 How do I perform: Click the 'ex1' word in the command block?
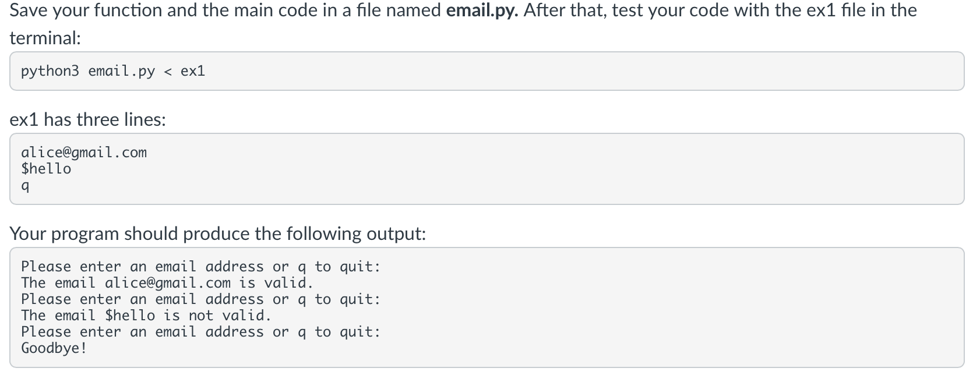[x=193, y=71]
